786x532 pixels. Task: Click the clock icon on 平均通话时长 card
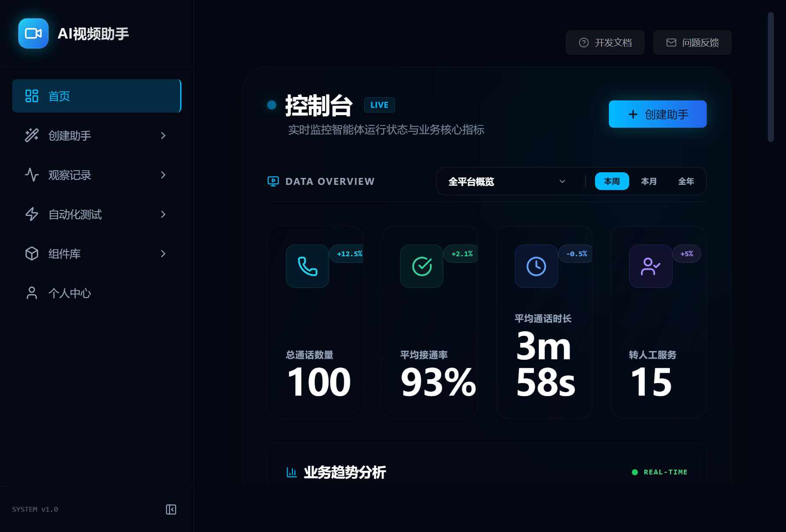pyautogui.click(x=536, y=266)
